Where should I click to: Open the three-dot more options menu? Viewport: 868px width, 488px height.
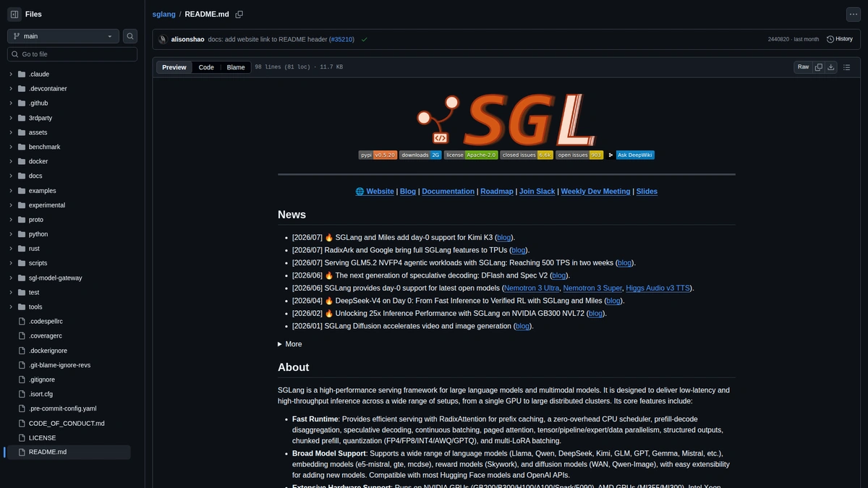point(853,14)
